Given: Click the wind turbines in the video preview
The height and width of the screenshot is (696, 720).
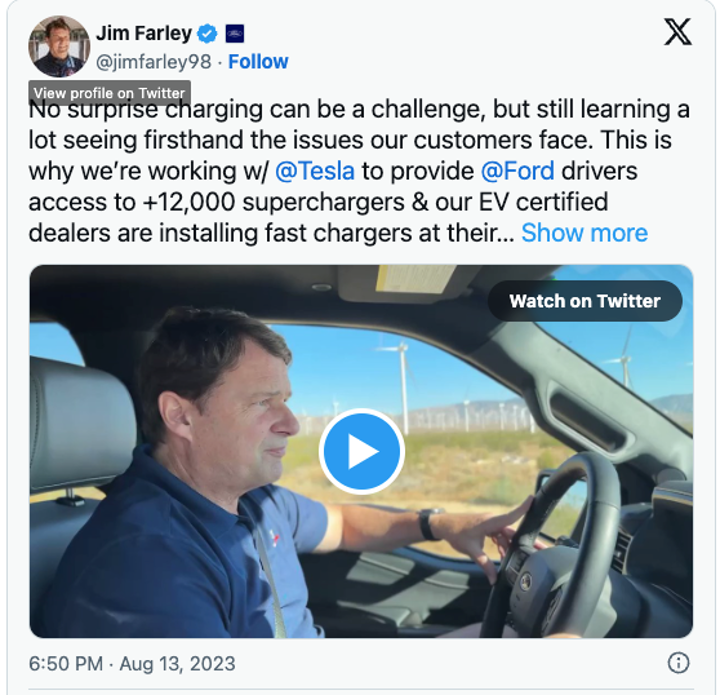Looking at the screenshot, I should pyautogui.click(x=405, y=375).
